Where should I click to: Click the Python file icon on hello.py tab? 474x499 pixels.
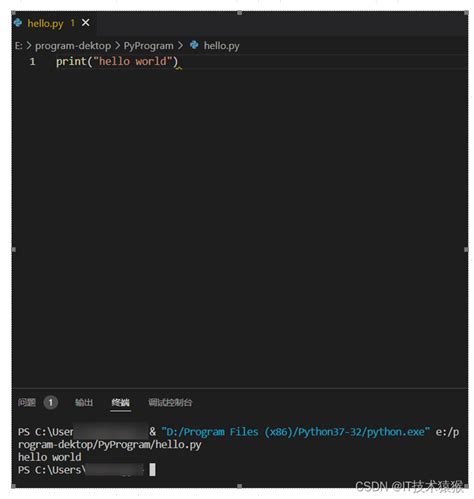[18, 23]
